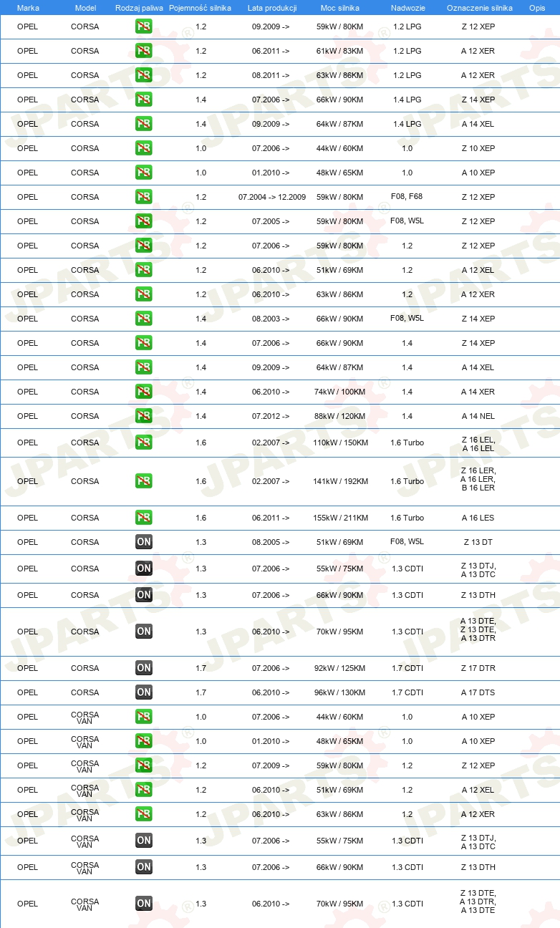The width and height of the screenshot is (560, 928).
Task: Click the fuel icon in the 110kW / 150KM row
Action: (144, 443)
